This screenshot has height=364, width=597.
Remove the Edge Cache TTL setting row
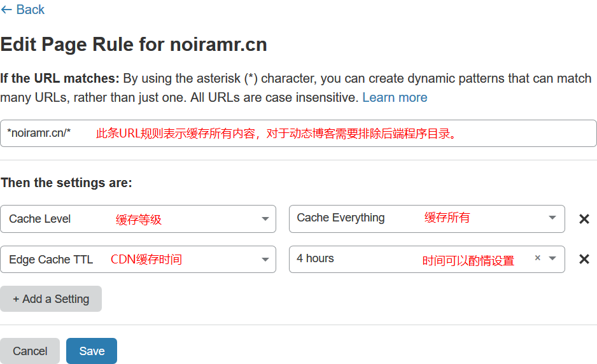click(x=584, y=259)
